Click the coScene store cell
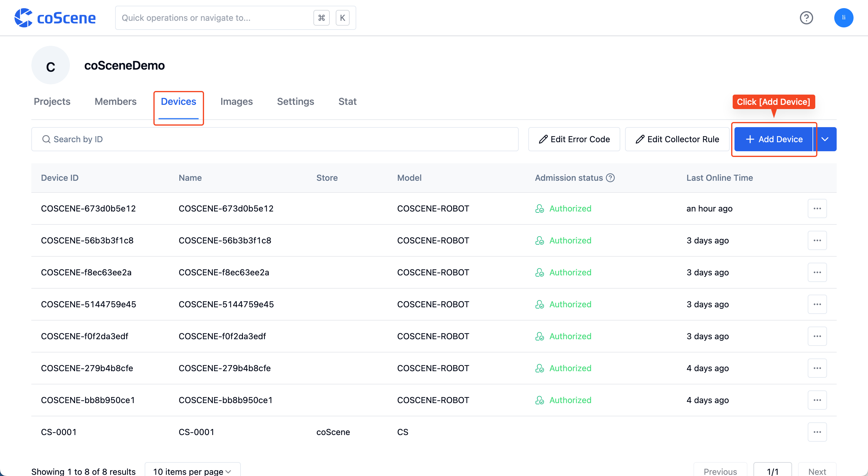Viewport: 868px width, 476px height. pyautogui.click(x=333, y=432)
